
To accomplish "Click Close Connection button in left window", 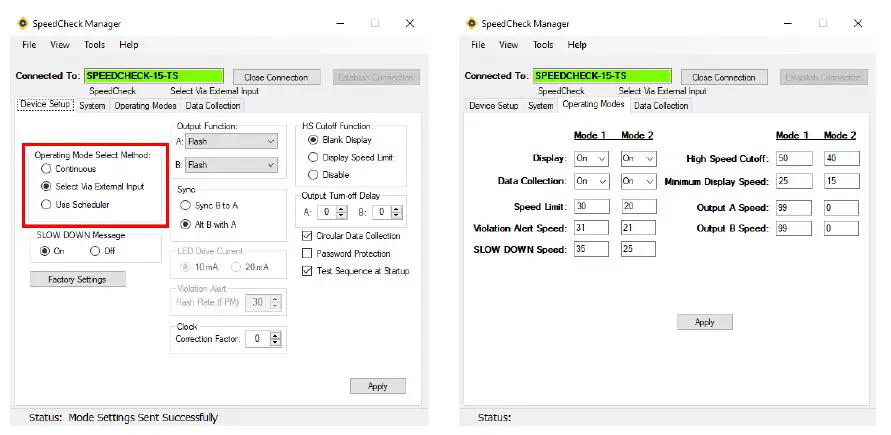I will click(x=276, y=77).
